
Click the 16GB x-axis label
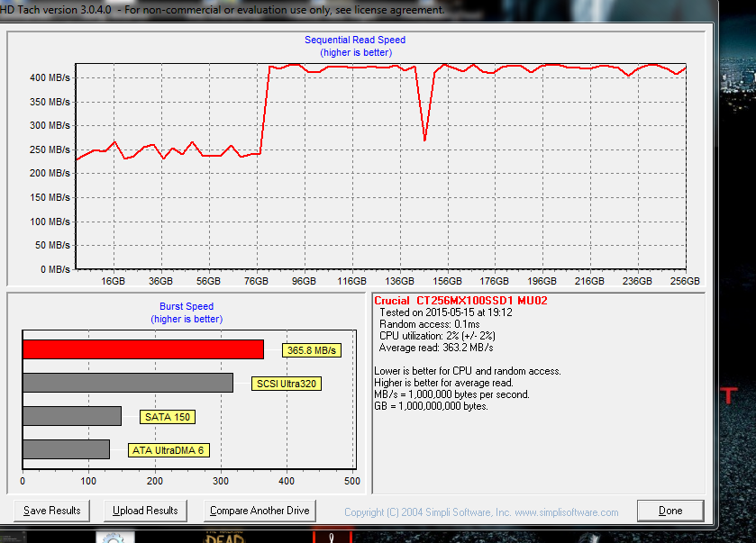click(x=113, y=281)
